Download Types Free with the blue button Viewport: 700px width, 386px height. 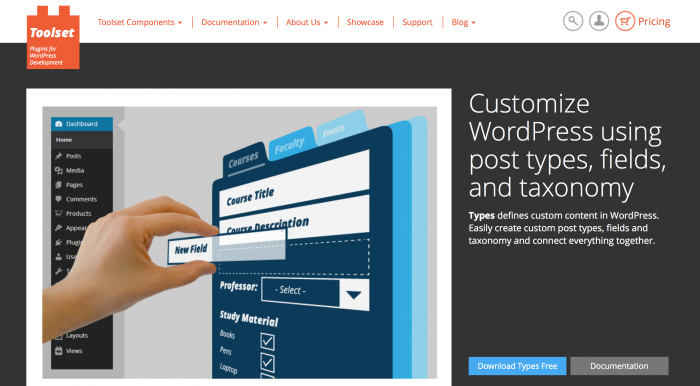[517, 366]
